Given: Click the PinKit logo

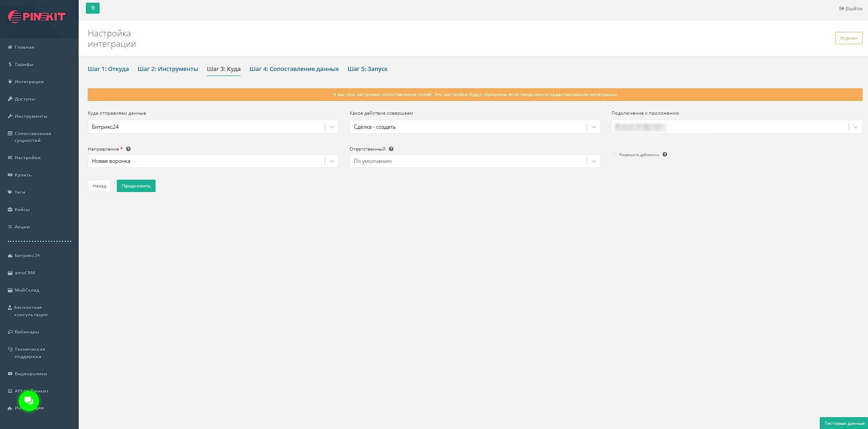Looking at the screenshot, I should pos(37,17).
